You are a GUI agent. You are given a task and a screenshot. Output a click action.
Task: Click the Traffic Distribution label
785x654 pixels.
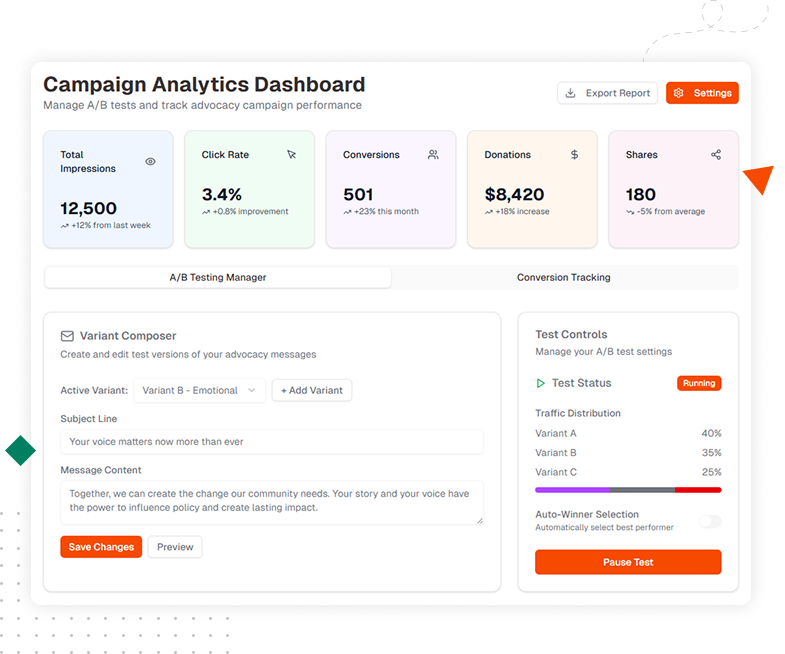click(578, 413)
